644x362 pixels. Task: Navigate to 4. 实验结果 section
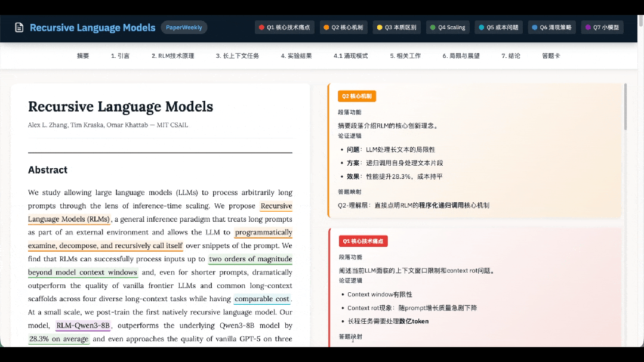(x=297, y=55)
